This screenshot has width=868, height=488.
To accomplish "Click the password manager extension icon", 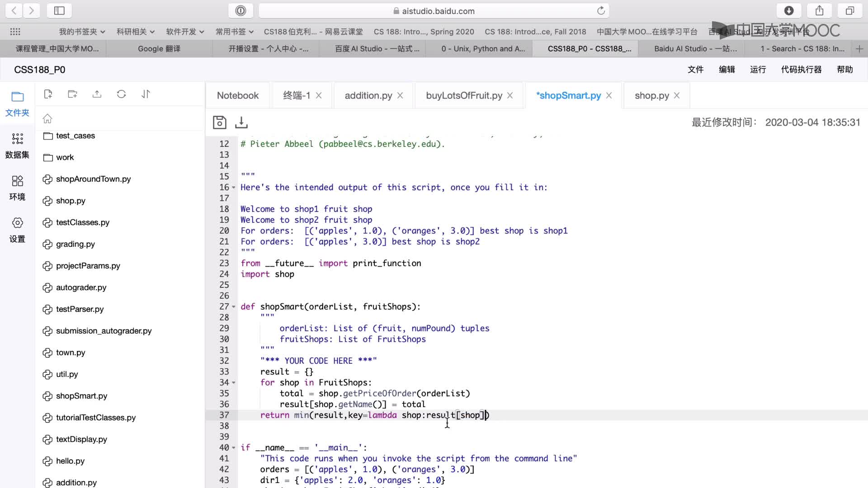I will (241, 10).
